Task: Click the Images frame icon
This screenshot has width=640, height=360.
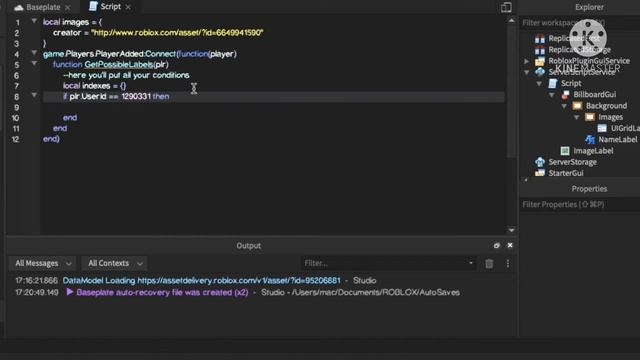Action: coord(590,117)
